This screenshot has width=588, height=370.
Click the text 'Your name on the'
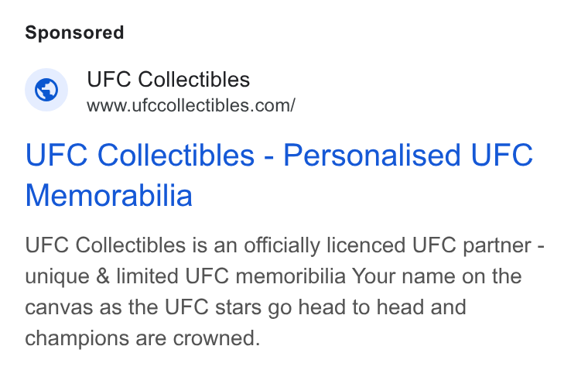point(436,276)
